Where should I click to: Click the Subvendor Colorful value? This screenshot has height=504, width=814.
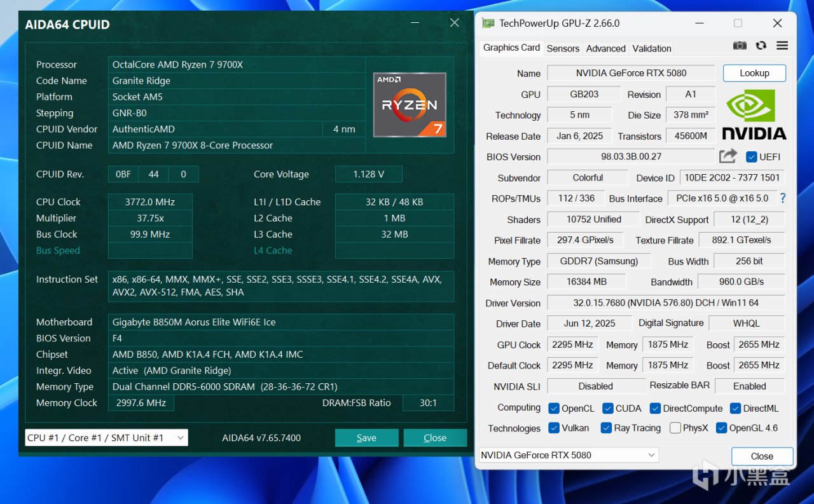(588, 178)
